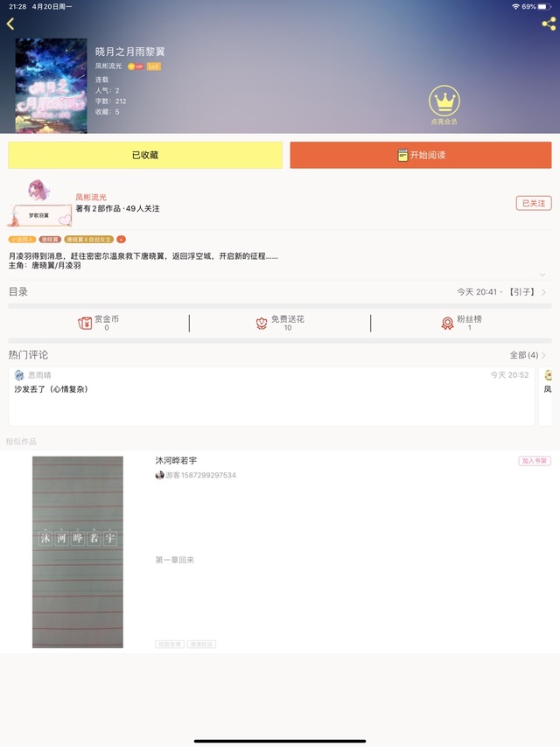560x747 pixels.
Task: Tap the plus tag icon after tags
Action: point(121,240)
